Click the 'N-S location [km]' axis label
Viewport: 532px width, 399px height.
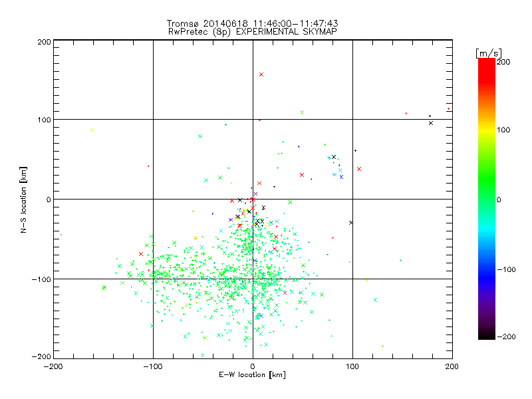click(x=23, y=199)
